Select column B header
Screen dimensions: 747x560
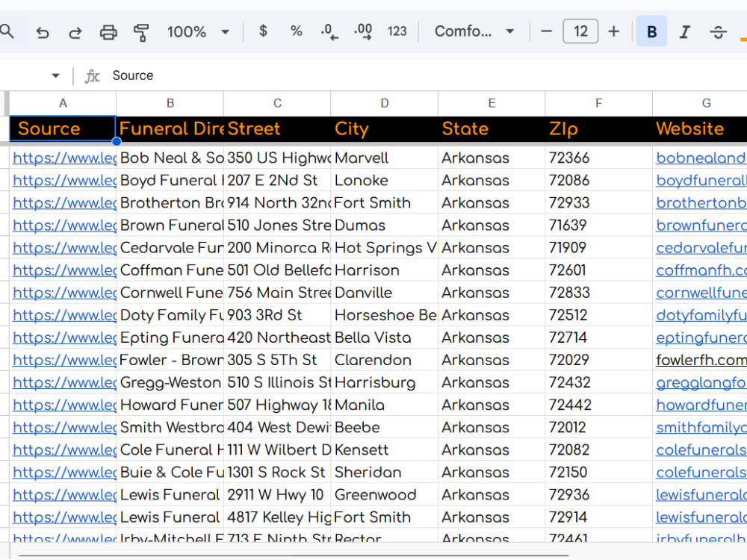point(170,103)
